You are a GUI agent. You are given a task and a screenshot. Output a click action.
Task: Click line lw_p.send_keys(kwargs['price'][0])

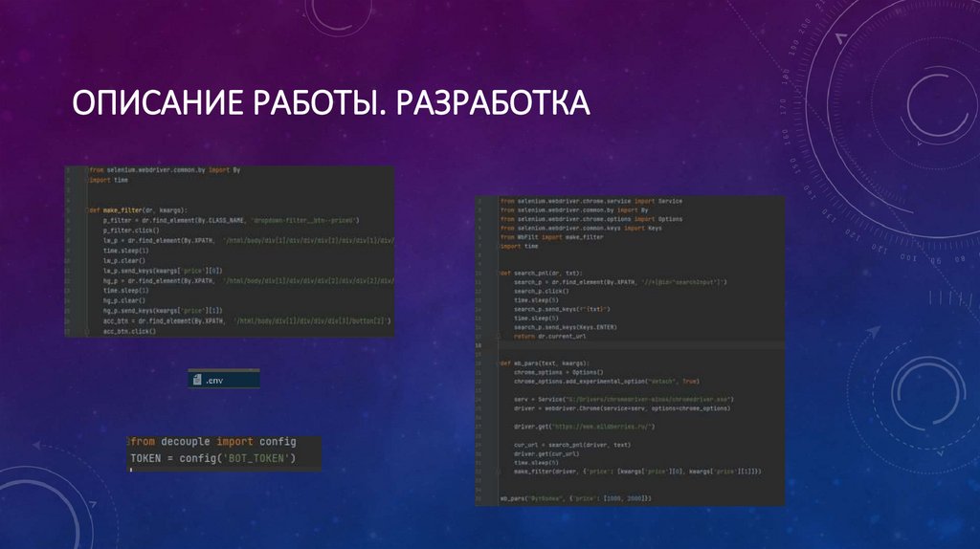163,271
